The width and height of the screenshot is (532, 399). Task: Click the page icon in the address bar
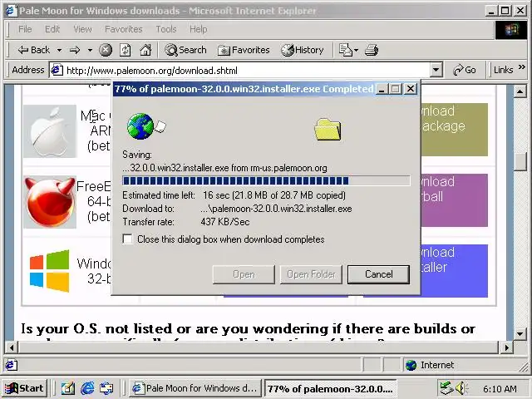[x=57, y=70]
